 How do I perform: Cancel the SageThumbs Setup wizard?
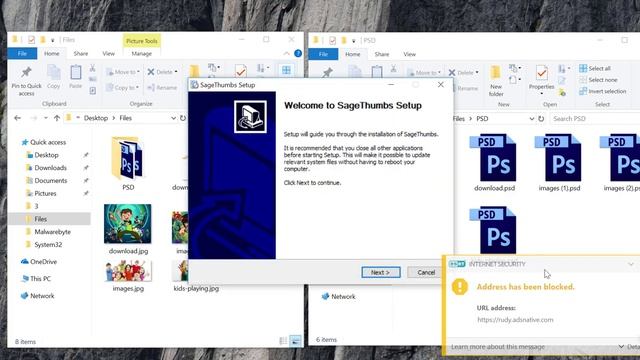click(426, 272)
